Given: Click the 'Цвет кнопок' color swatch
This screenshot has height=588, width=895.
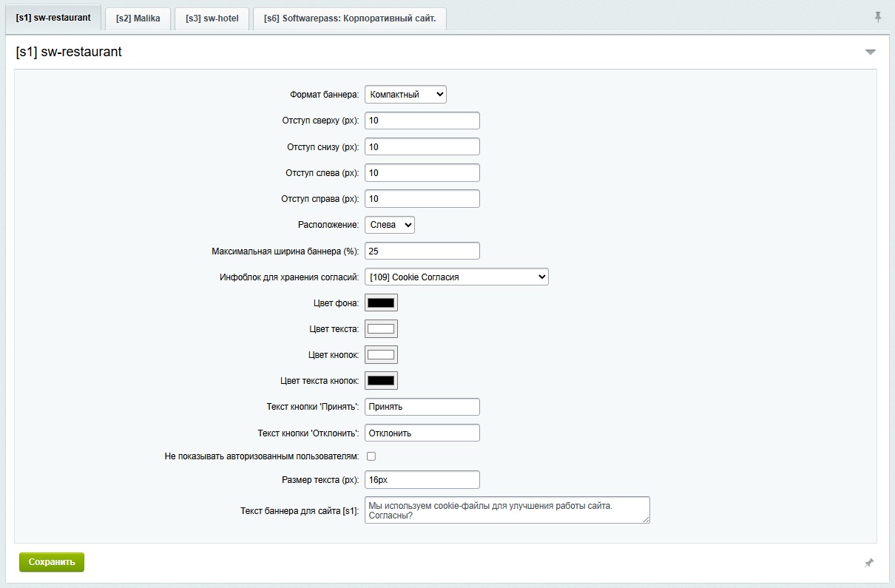Looking at the screenshot, I should click(x=381, y=355).
